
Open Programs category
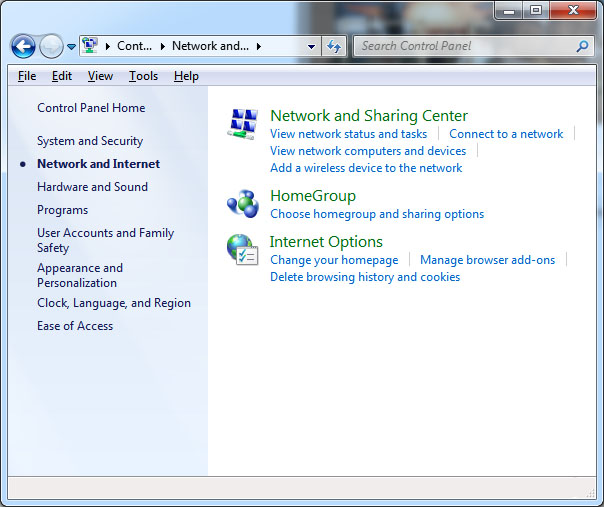pyautogui.click(x=62, y=210)
